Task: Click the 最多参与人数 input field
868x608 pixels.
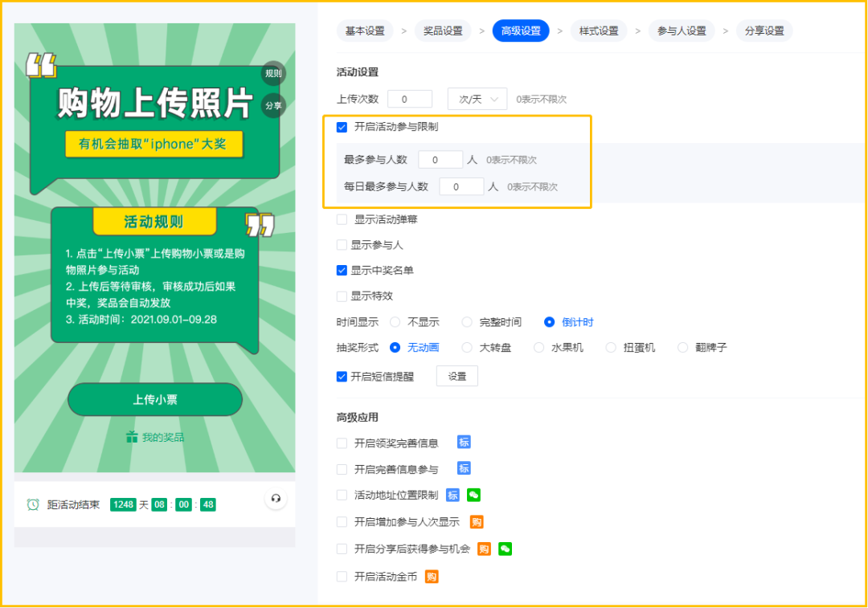Action: click(x=440, y=160)
